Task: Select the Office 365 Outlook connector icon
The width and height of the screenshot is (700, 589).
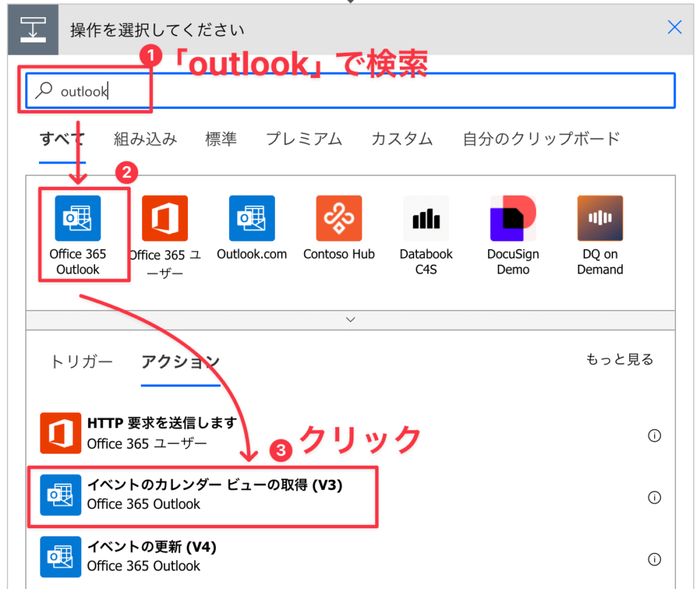Action: [x=78, y=218]
